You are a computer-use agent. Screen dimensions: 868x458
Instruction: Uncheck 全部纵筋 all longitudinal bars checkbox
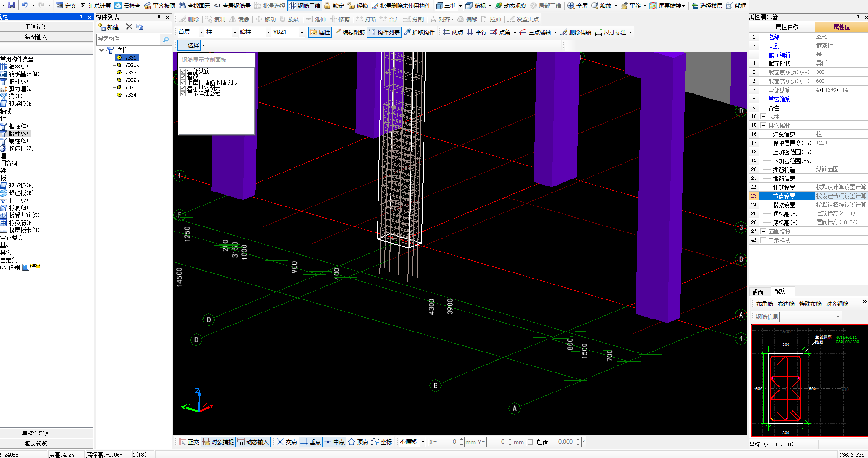point(183,71)
